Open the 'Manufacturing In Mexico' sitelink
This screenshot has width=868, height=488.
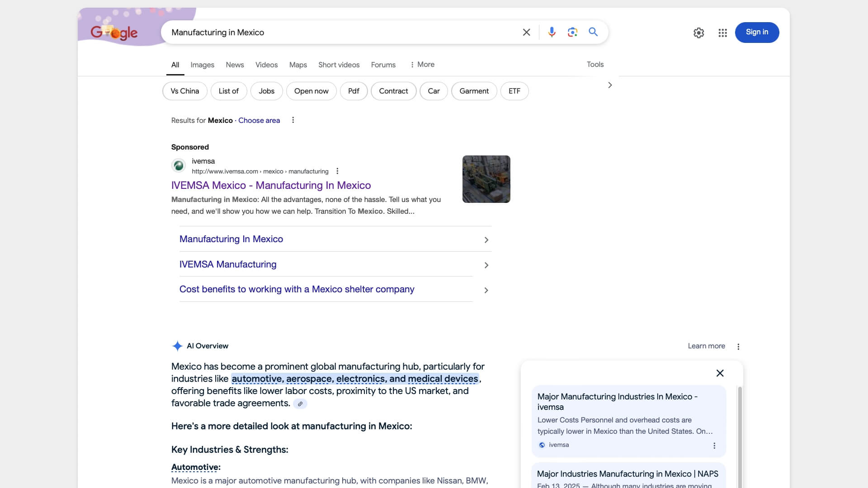231,239
